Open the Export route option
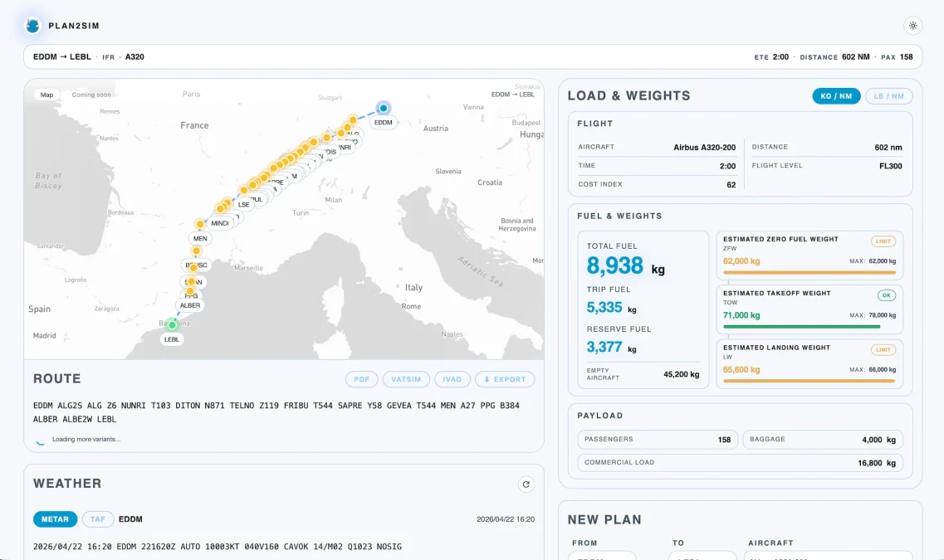The width and height of the screenshot is (944, 560). pyautogui.click(x=505, y=379)
